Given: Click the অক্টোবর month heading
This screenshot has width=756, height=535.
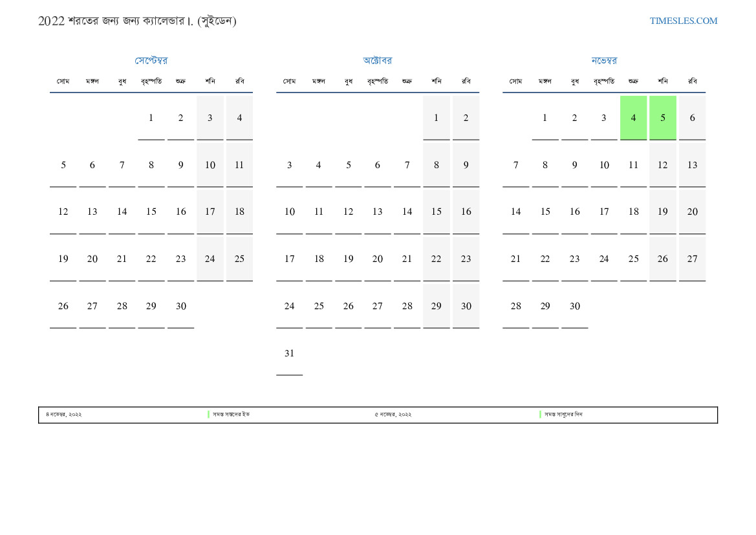Looking at the screenshot, I should point(377,60).
